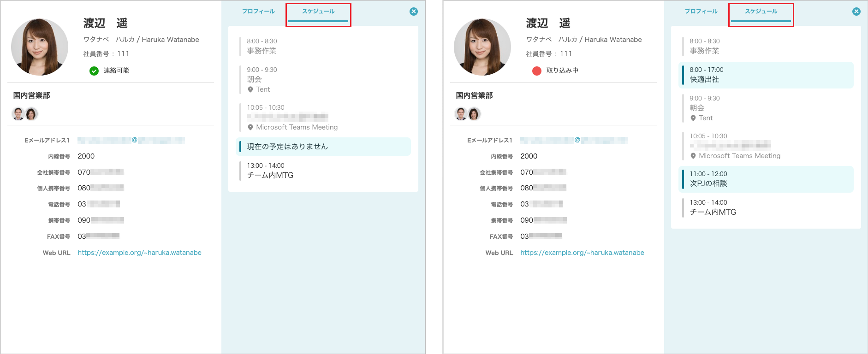
Task: Select the スケジュール tab in the right panel
Action: click(x=761, y=12)
